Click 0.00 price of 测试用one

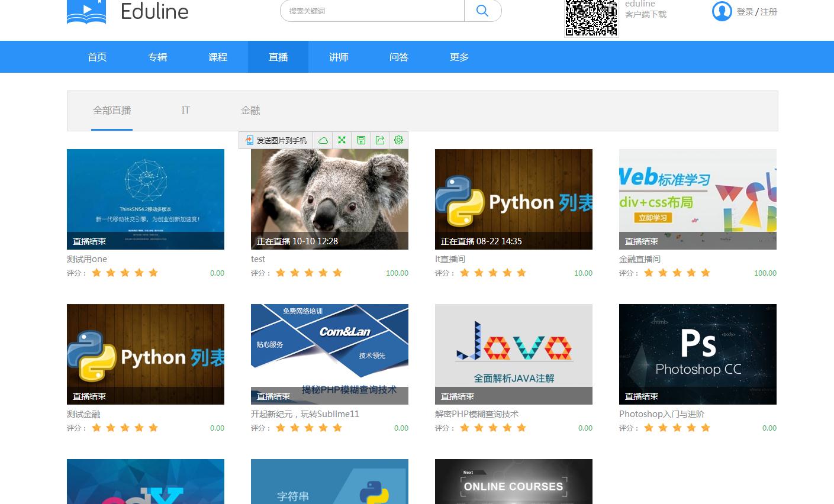point(217,273)
